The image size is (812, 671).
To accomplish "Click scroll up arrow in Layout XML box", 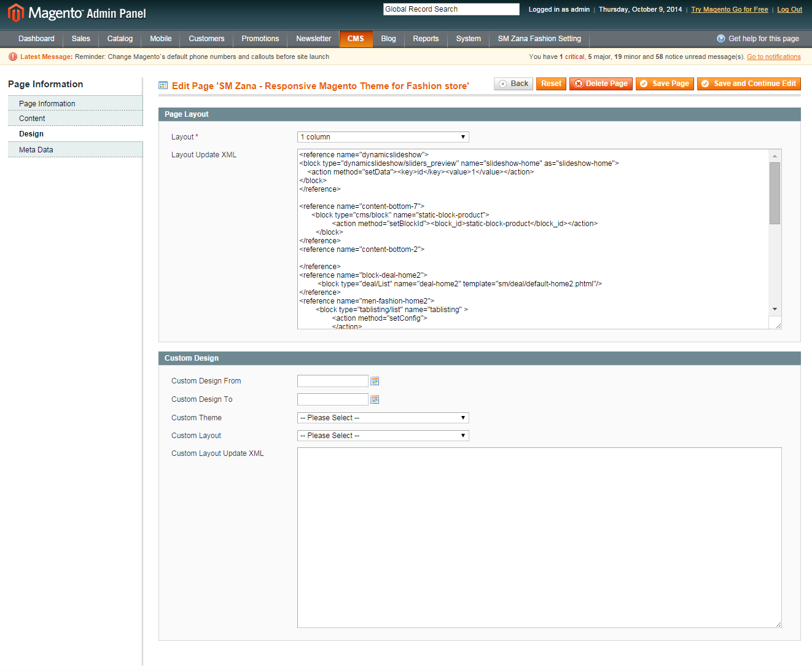I will pos(775,155).
